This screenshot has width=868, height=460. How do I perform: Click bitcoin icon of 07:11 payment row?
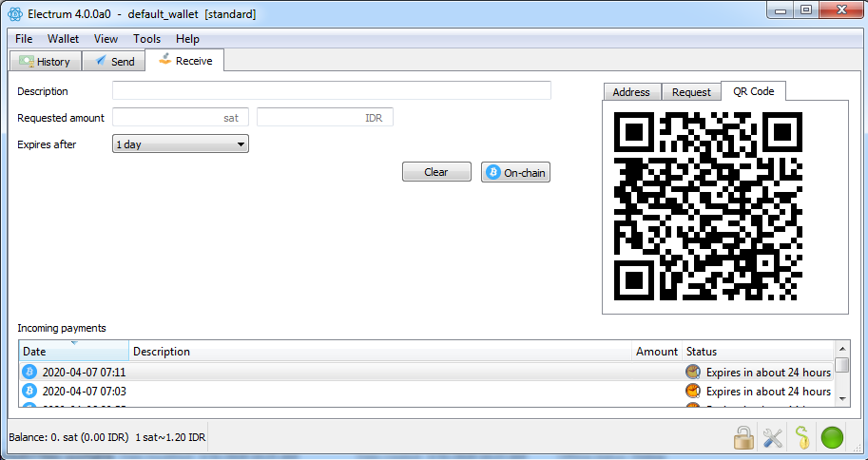click(x=29, y=372)
